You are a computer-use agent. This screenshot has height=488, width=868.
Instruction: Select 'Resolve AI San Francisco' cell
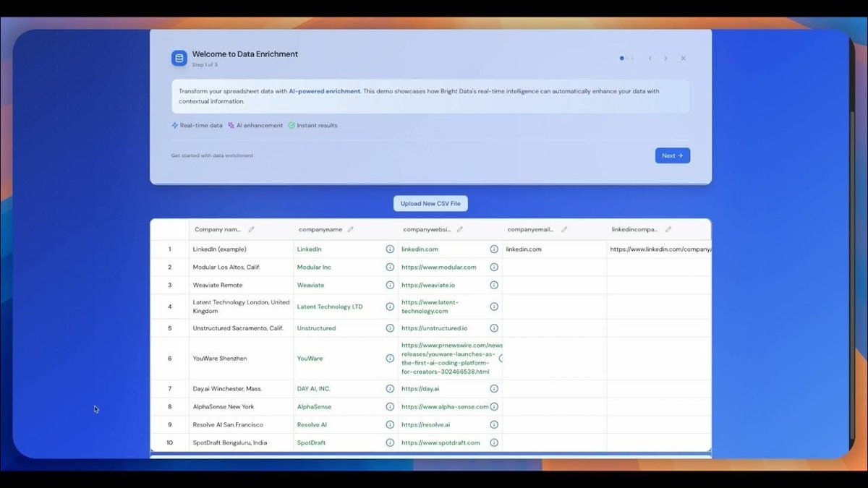click(x=241, y=424)
